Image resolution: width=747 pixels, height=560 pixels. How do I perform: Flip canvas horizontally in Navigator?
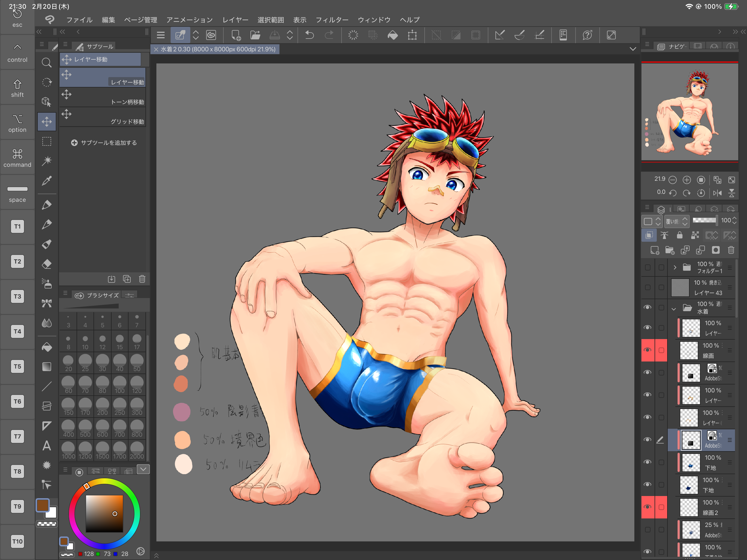(717, 193)
